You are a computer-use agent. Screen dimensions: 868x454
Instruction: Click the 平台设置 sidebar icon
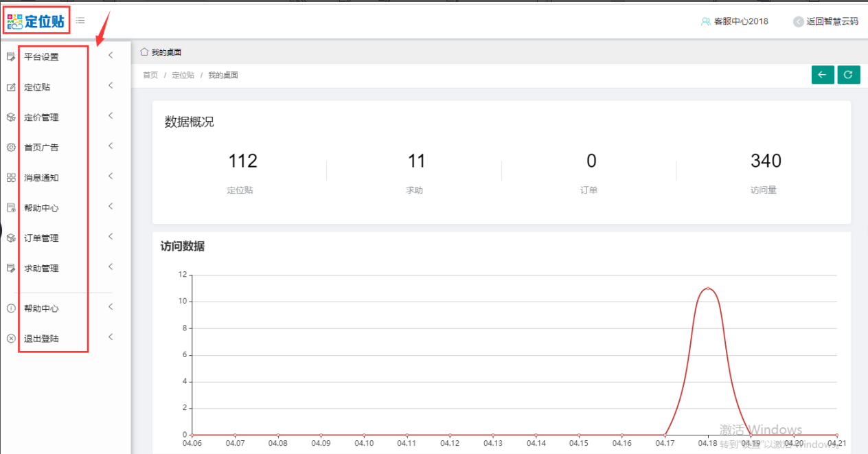click(11, 57)
